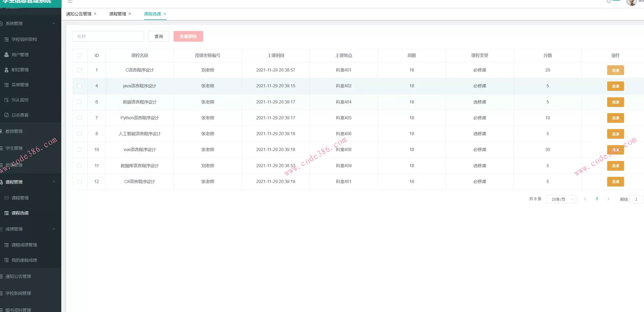Check the row for Python语言程序设计
This screenshot has height=312, width=644.
[x=79, y=118]
